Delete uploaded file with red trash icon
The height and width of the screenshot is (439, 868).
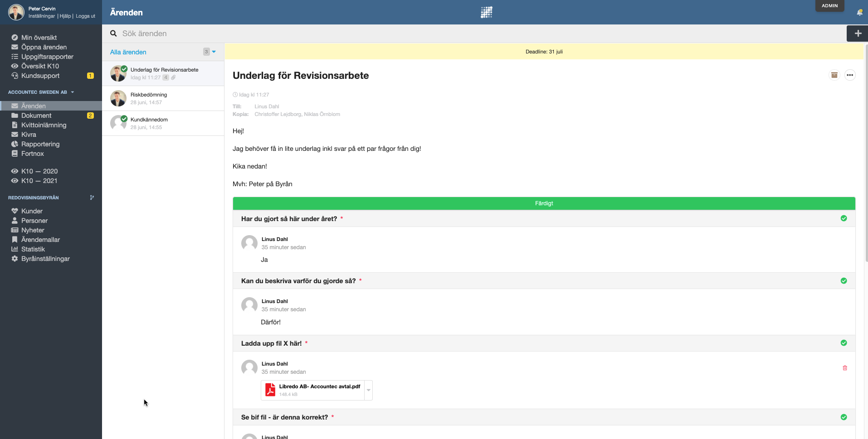845,368
